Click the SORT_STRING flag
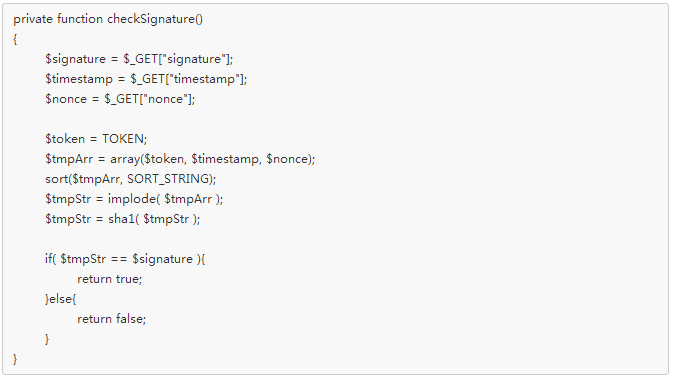The image size is (674, 381). point(168,179)
